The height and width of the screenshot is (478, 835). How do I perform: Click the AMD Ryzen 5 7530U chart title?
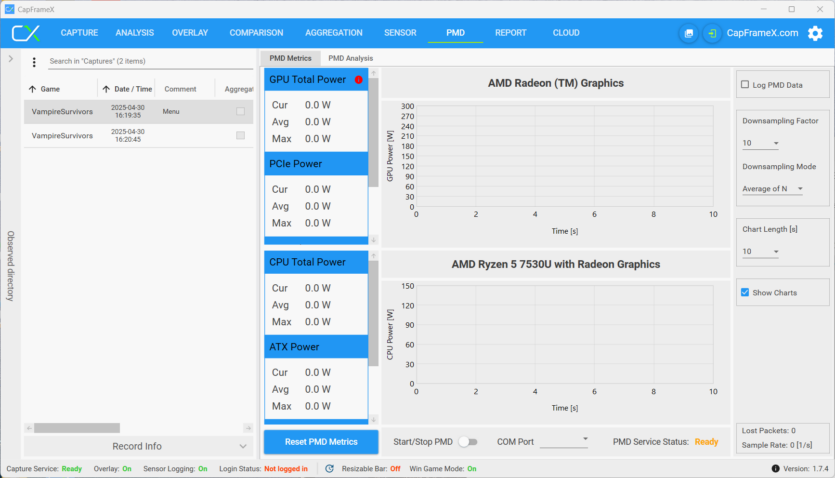(x=555, y=264)
